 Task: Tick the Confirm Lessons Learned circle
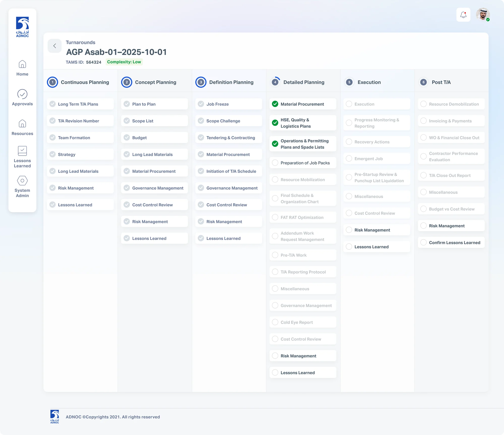424,242
